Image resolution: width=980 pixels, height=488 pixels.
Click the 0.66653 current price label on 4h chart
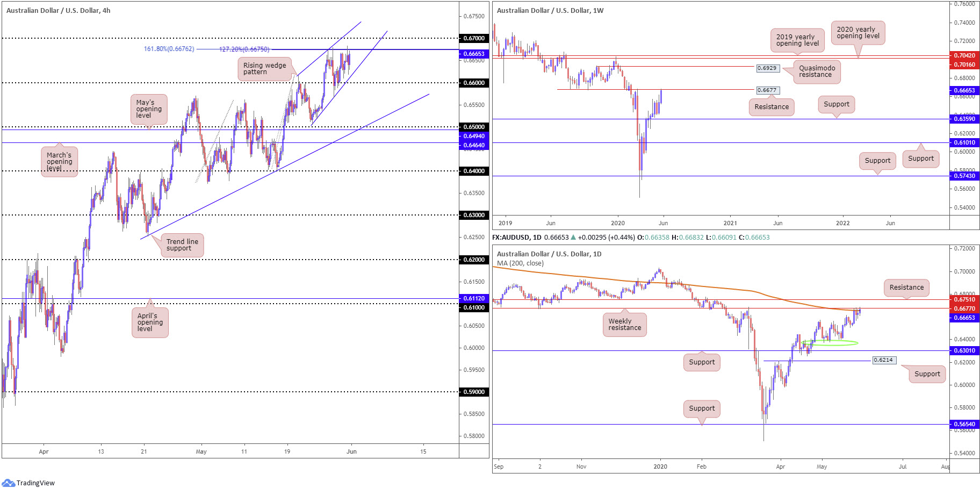pos(474,54)
